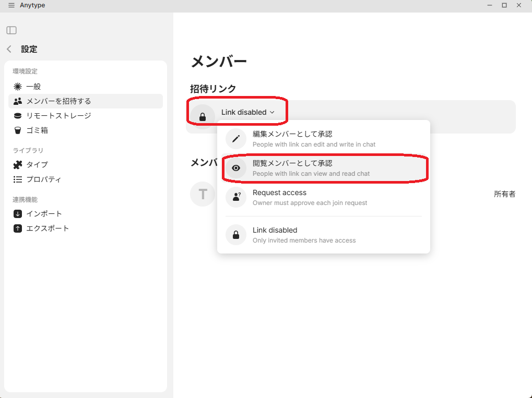The width and height of the screenshot is (532, 398).
Task: Open the 一般 settings section
Action: pyautogui.click(x=33, y=87)
